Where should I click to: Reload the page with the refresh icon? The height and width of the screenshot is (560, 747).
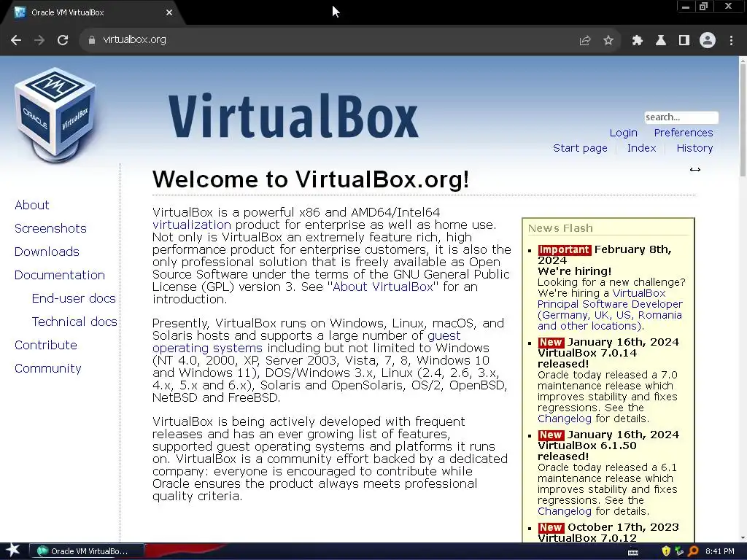(x=63, y=41)
